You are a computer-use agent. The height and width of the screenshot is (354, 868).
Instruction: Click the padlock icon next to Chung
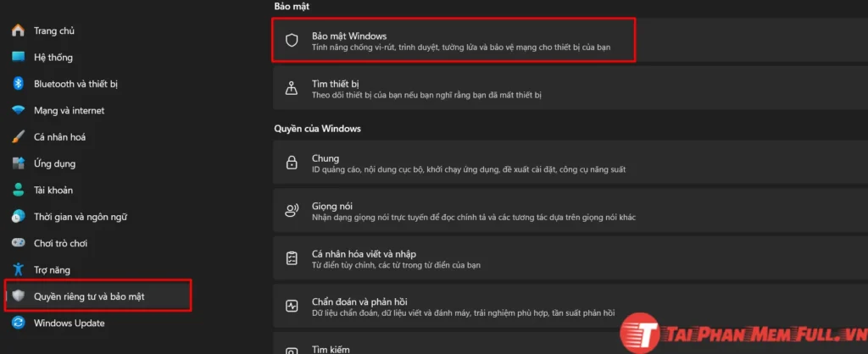[292, 163]
